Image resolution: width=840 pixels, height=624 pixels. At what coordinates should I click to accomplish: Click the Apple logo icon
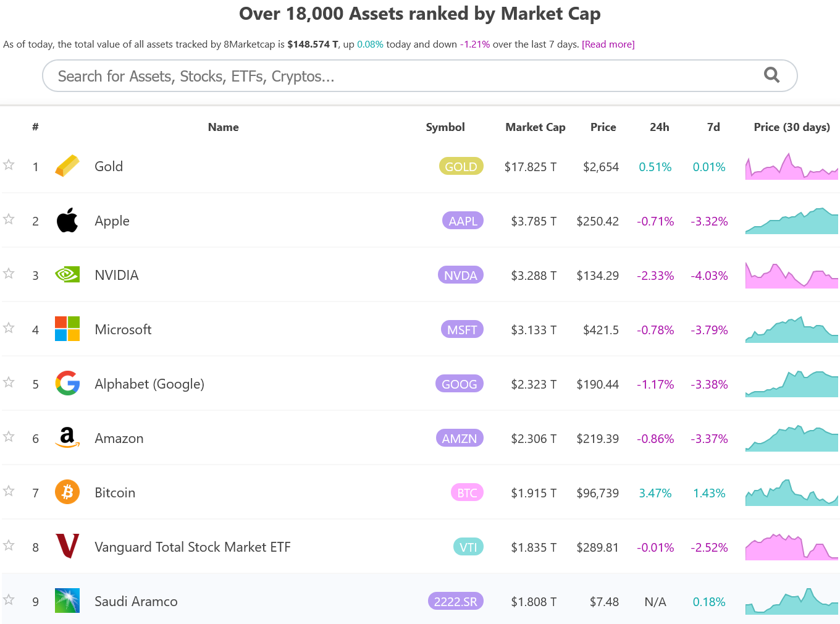(x=67, y=220)
